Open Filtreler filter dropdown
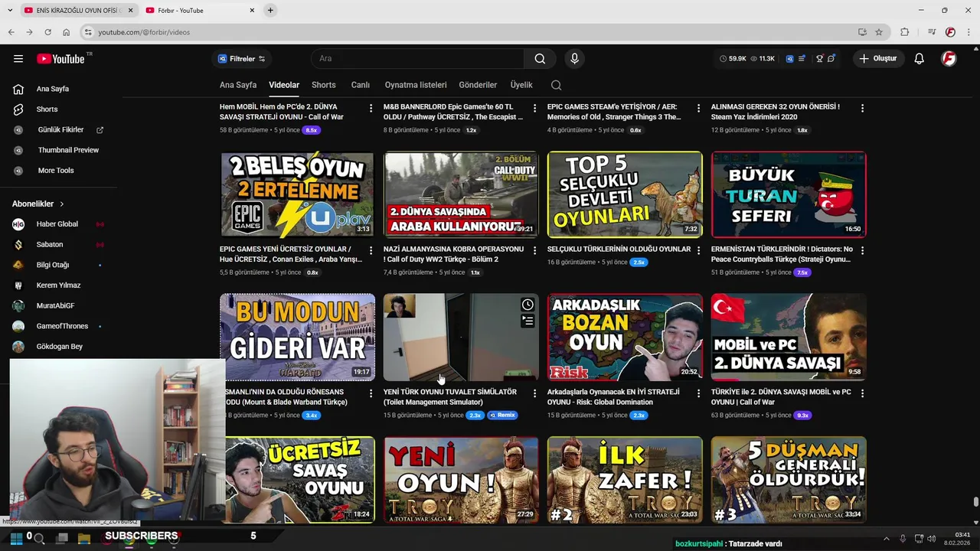Viewport: 980px width, 551px height. [241, 59]
